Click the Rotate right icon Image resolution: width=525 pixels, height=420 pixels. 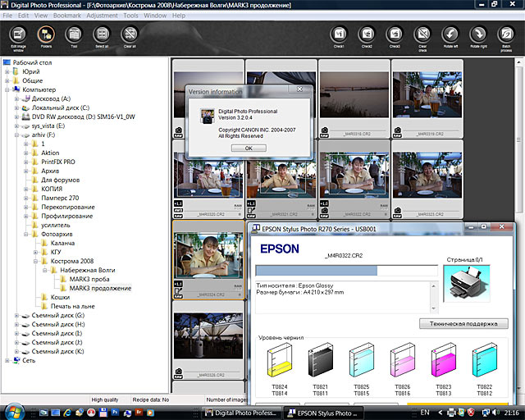click(x=478, y=34)
